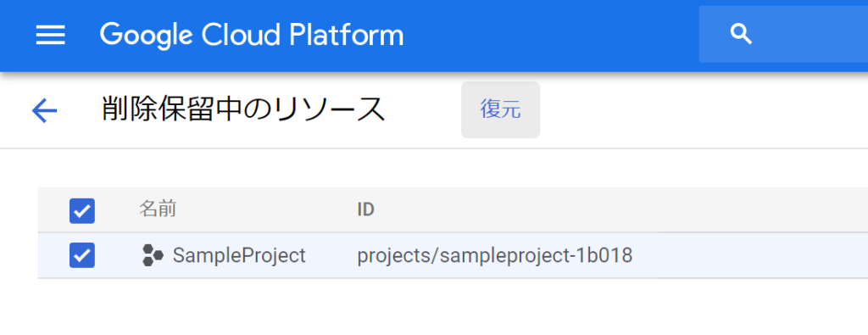Click the word Platform in the header

tap(347, 34)
